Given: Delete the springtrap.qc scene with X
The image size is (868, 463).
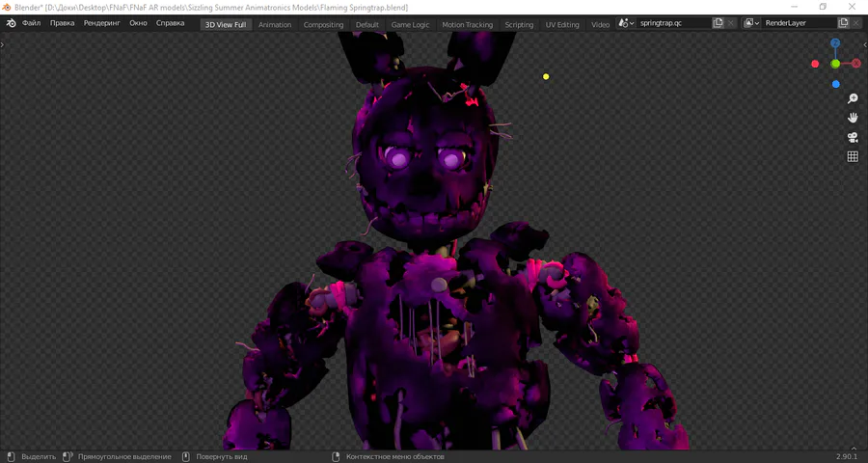Looking at the screenshot, I should click(x=731, y=23).
